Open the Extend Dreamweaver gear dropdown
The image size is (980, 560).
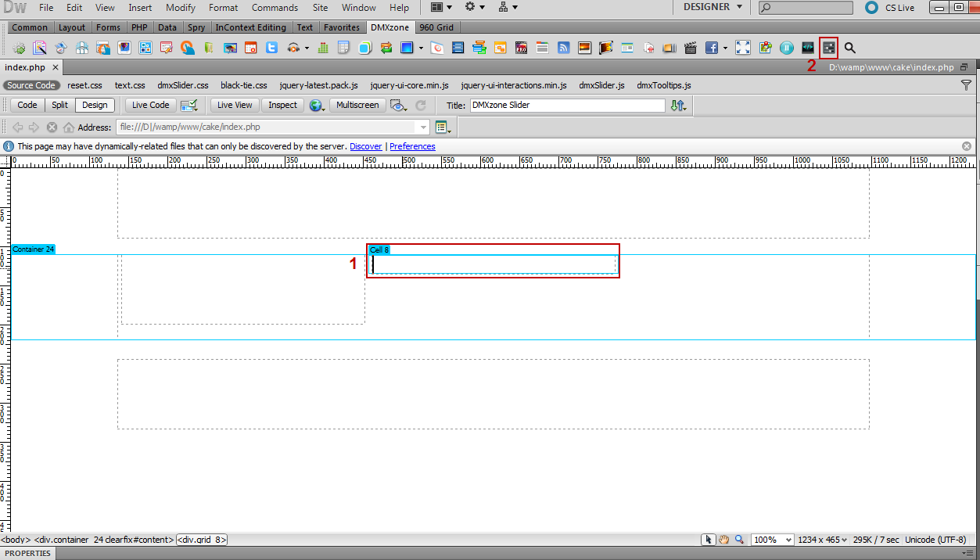474,7
